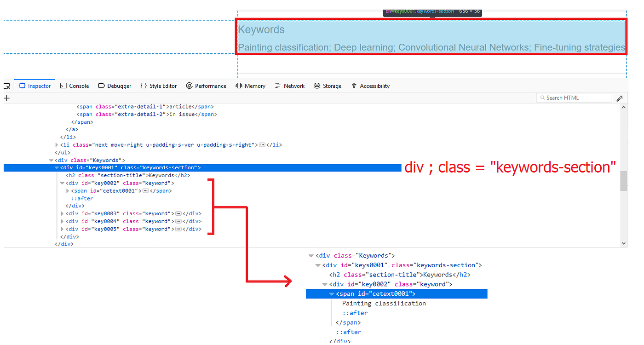Click ellipsis badge in key0003 row
This screenshot has width=644, height=345.
(178, 213)
